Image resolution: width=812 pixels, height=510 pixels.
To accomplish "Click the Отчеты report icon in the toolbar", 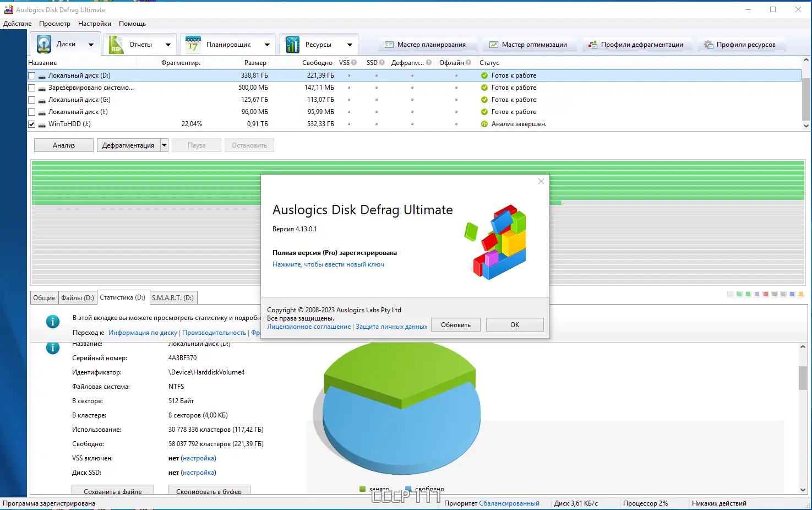I will pyautogui.click(x=116, y=44).
